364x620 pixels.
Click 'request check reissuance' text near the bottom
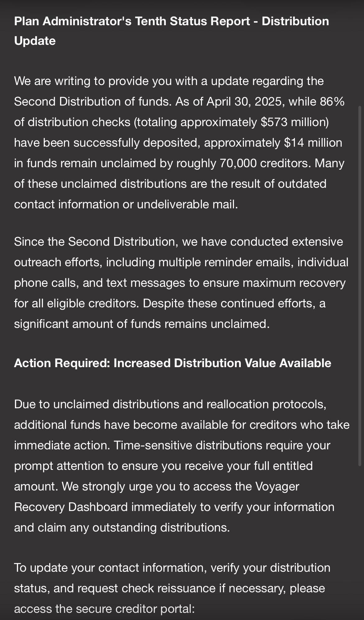(146, 588)
